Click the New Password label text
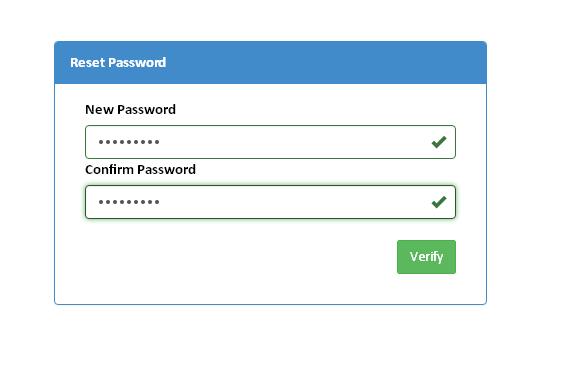Viewport: 585px width, 387px height. pos(130,109)
